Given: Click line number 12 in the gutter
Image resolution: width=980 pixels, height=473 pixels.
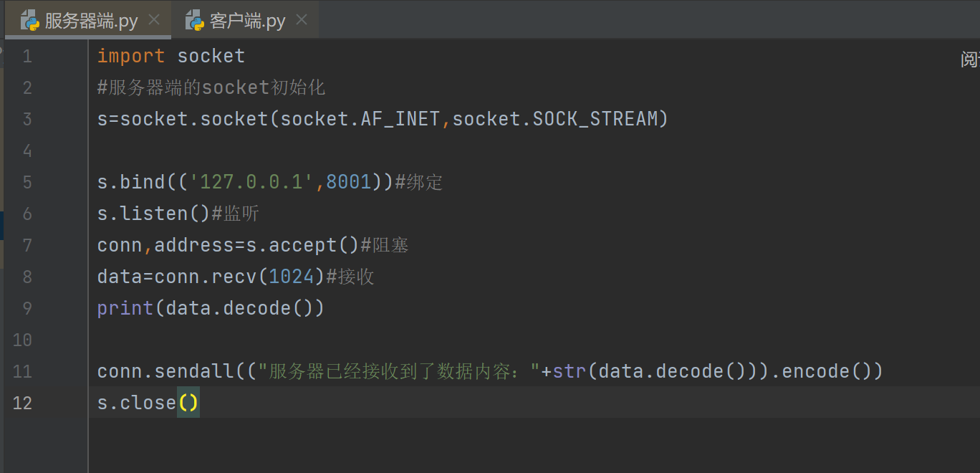Looking at the screenshot, I should pos(23,403).
